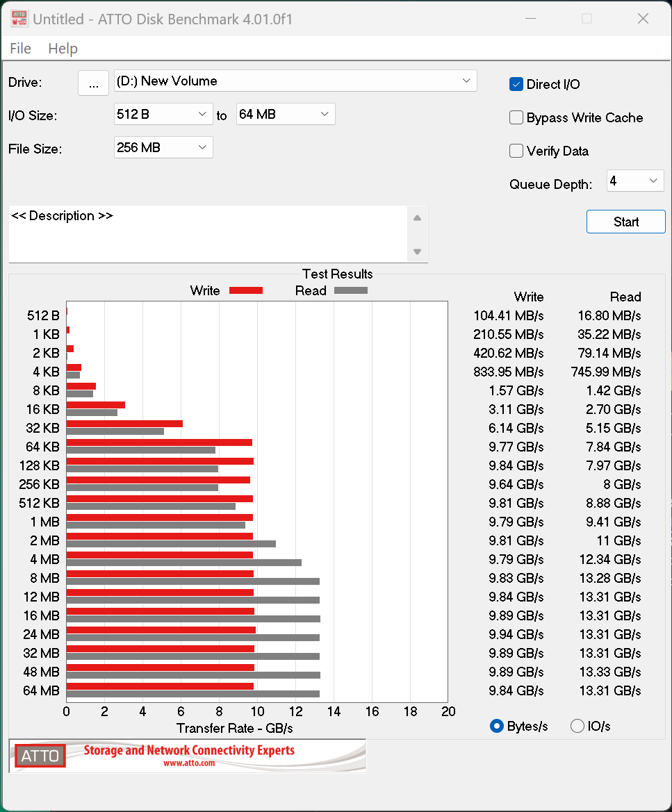The width and height of the screenshot is (672, 812).
Task: Click the ATTO logo in bottom banner
Action: pos(40,756)
